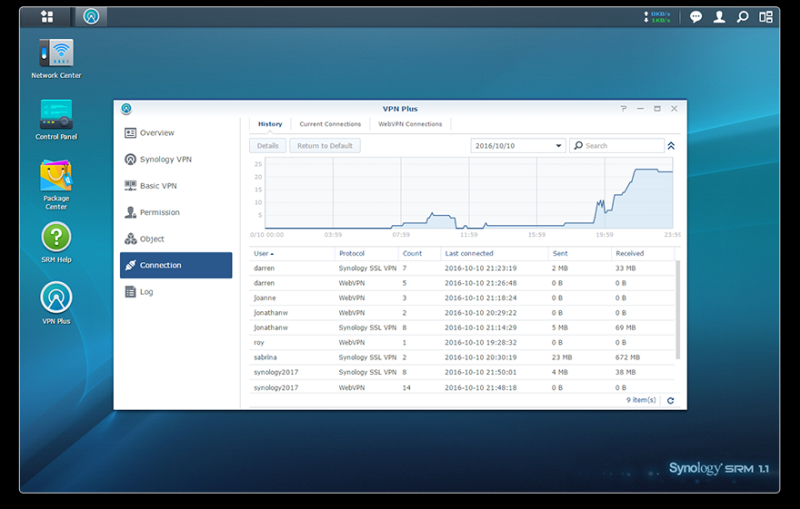800x509 pixels.
Task: Launch Package Center from desktop
Action: (x=56, y=185)
